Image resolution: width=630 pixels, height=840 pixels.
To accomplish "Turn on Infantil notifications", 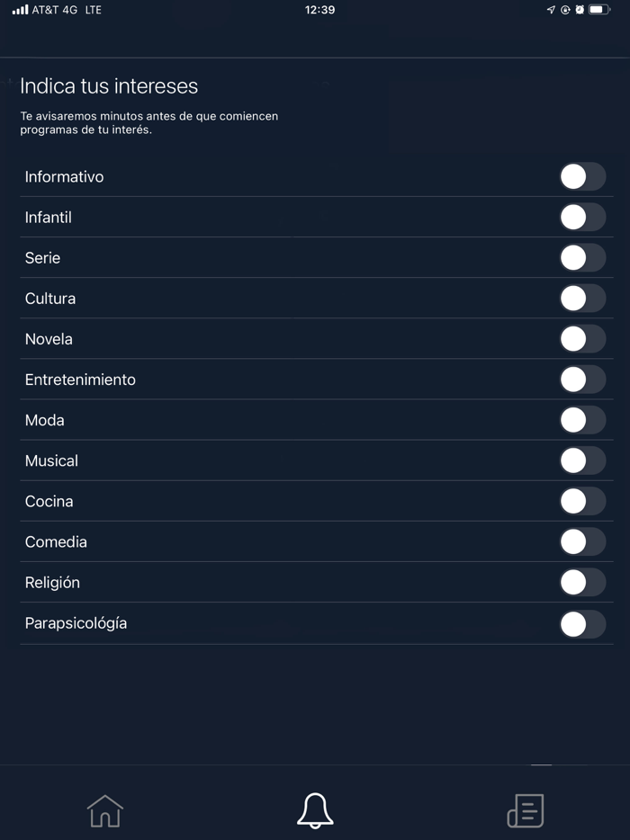I will click(x=583, y=218).
